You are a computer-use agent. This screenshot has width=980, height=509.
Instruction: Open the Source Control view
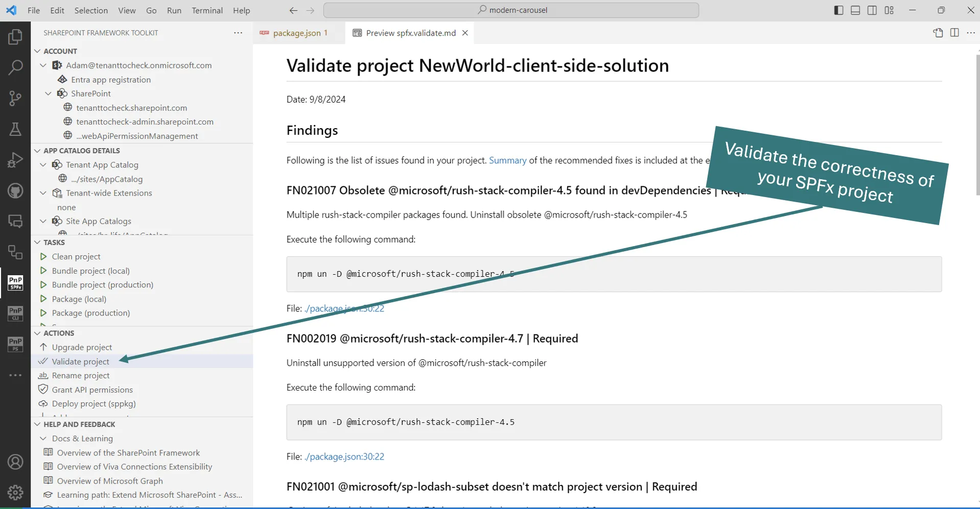tap(15, 98)
